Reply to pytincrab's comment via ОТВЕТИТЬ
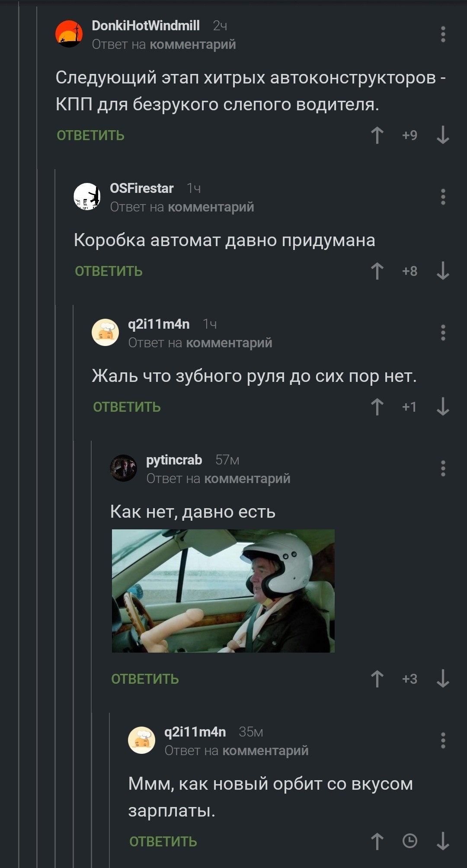This screenshot has height=868, width=467. (x=145, y=679)
